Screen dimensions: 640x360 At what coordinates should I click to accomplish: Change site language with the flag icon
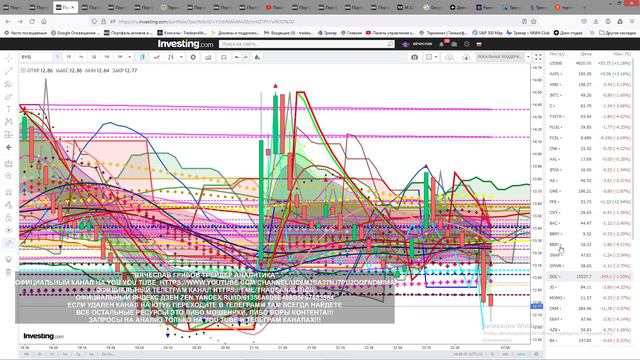coord(479,44)
